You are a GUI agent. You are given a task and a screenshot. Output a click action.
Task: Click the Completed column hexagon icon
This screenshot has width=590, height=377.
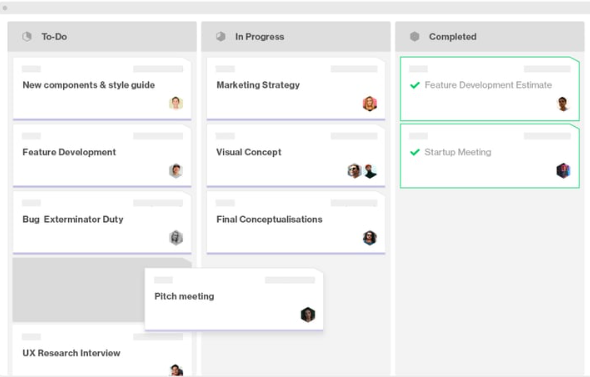[414, 36]
